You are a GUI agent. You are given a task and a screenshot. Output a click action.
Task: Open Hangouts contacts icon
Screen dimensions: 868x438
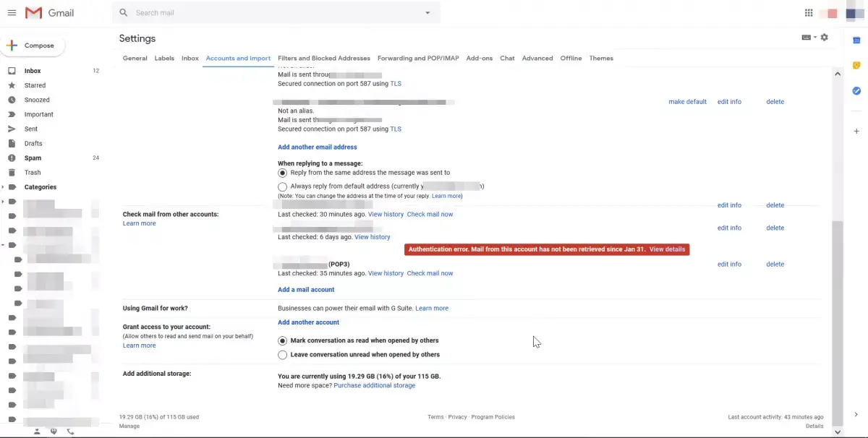[37, 431]
